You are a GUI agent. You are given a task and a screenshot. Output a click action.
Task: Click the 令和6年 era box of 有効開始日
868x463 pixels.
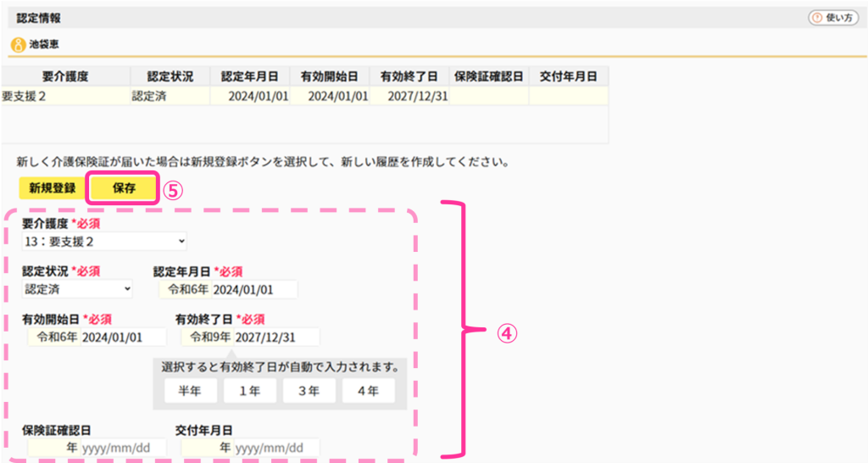coord(54,337)
